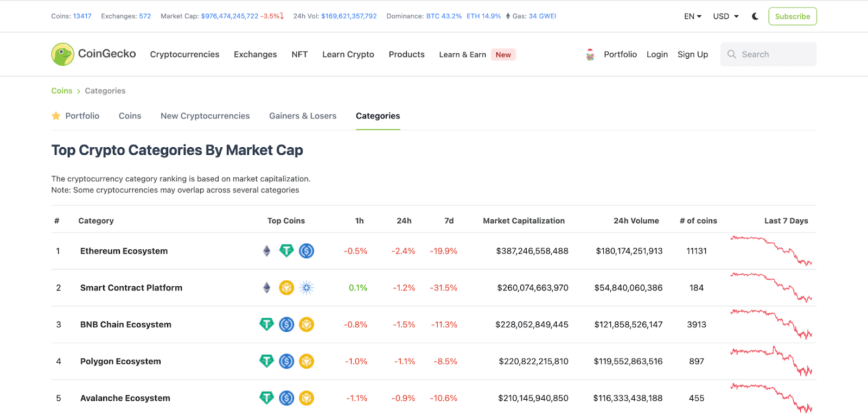Click BNB icon in Polygon Ecosystem row

[307, 361]
